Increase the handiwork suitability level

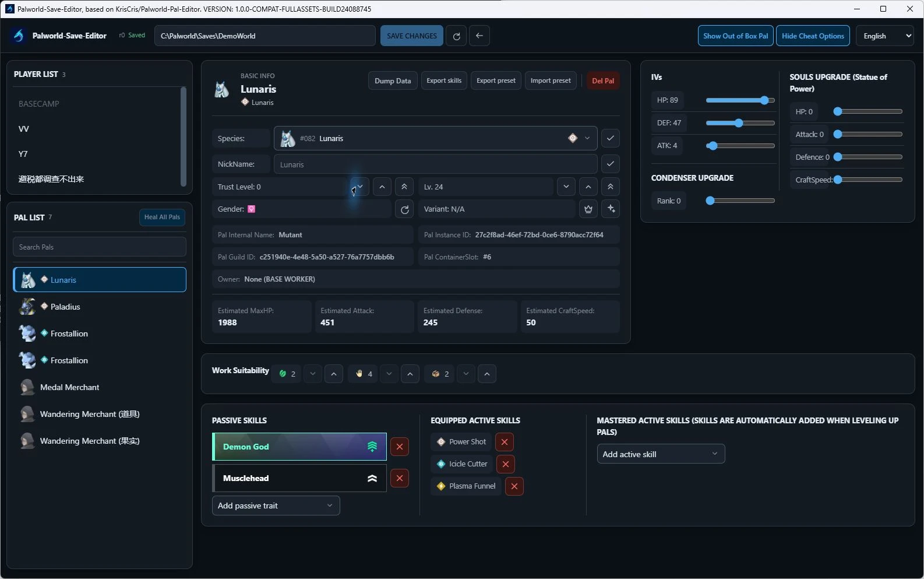[410, 374]
